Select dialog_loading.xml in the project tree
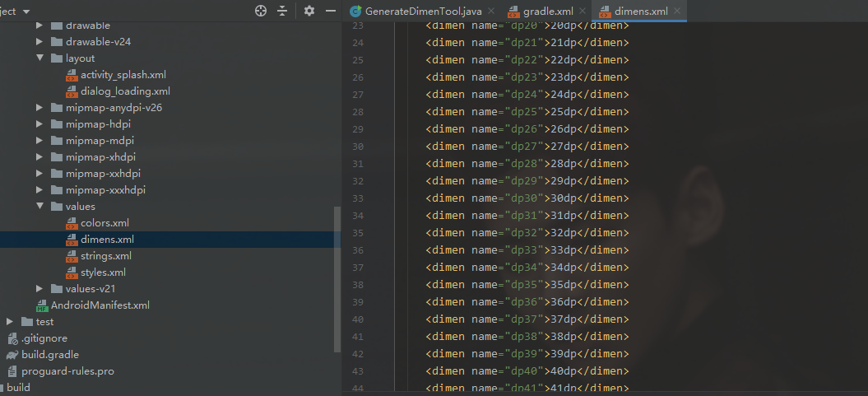This screenshot has height=396, width=868. click(125, 91)
